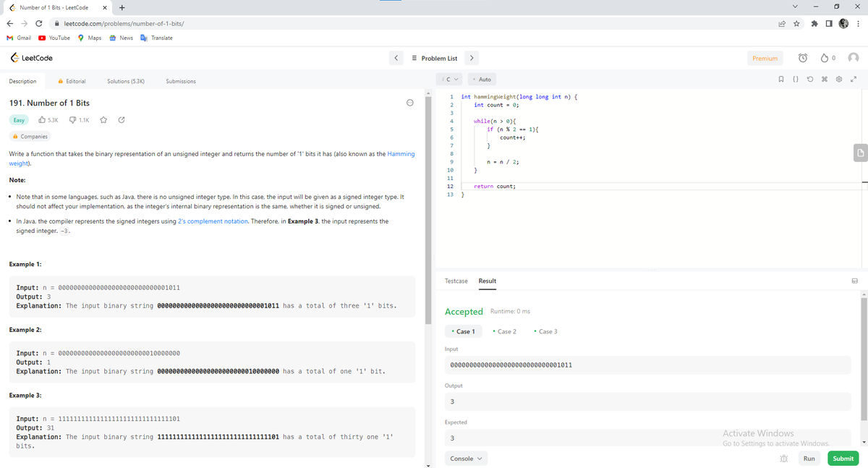Viewport: 868px width, 468px height.
Task: Open Chrome extensions puzzle icon
Action: pyautogui.click(x=814, y=24)
